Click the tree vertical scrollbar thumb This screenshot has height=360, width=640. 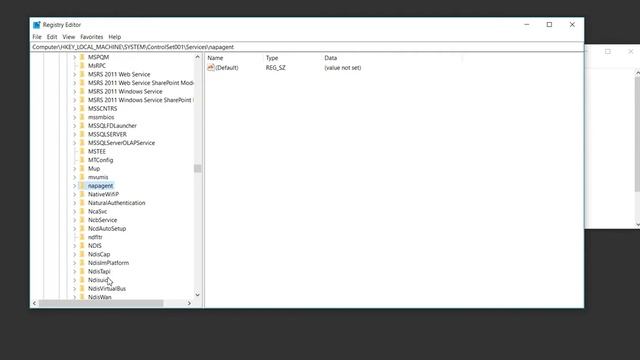pos(198,169)
